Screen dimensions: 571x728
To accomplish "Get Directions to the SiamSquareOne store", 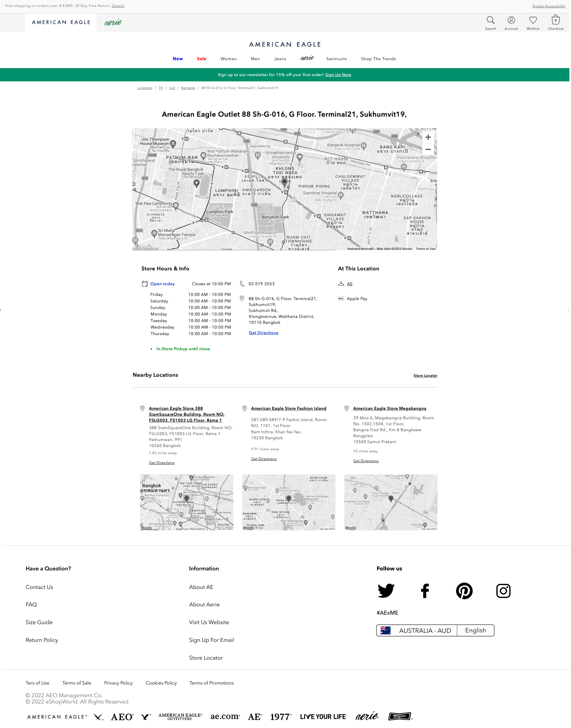I will click(162, 463).
